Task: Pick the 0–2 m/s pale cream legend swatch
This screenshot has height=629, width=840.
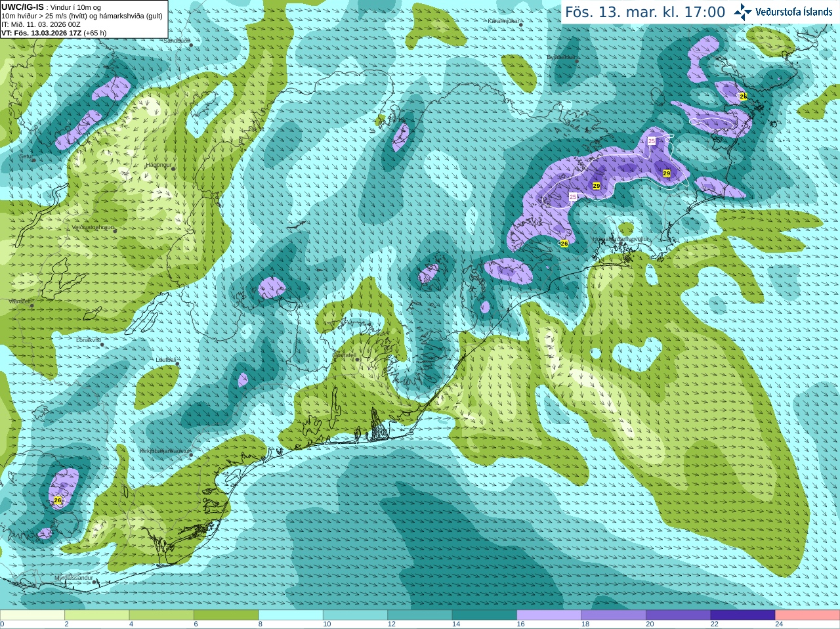Action: click(32, 615)
